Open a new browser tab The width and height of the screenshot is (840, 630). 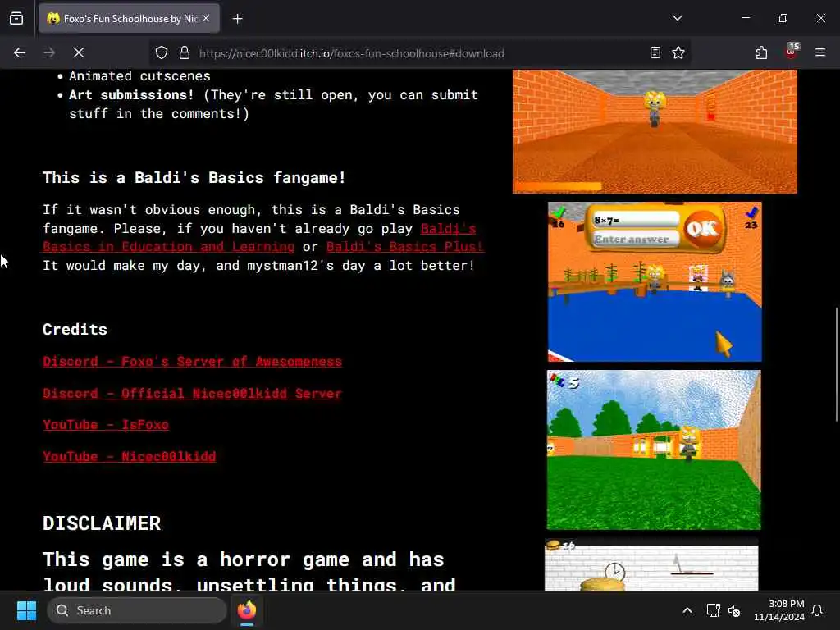(237, 19)
